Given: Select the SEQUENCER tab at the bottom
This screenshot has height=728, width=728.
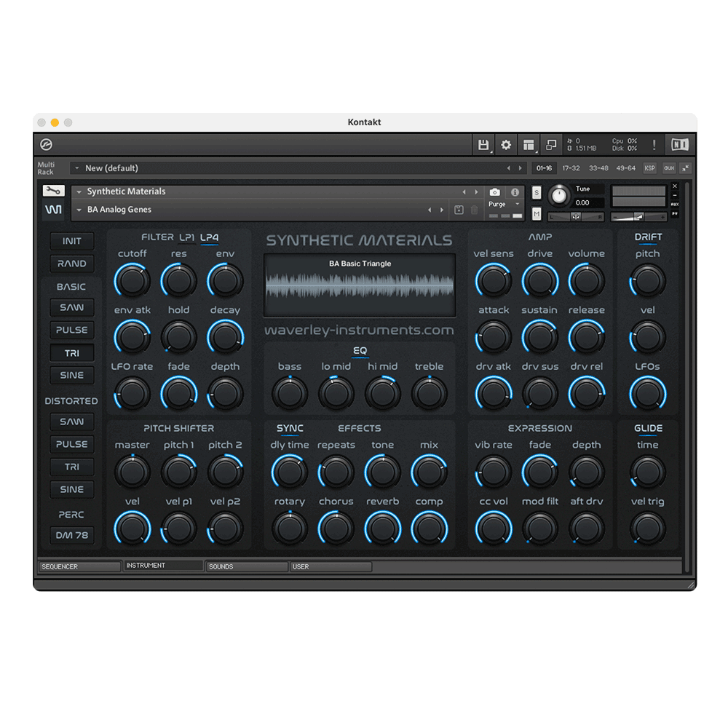Looking at the screenshot, I should coord(80,566).
